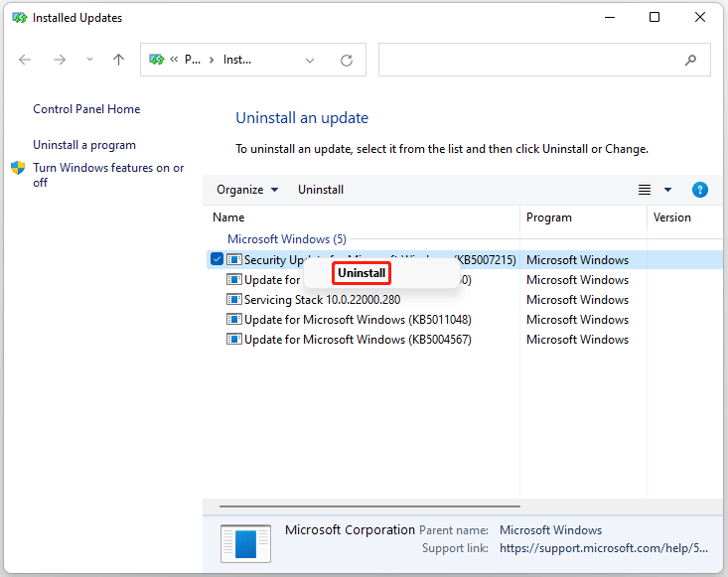Click Uninstall in the toolbar
Viewport: 728px width, 577px height.
click(321, 190)
